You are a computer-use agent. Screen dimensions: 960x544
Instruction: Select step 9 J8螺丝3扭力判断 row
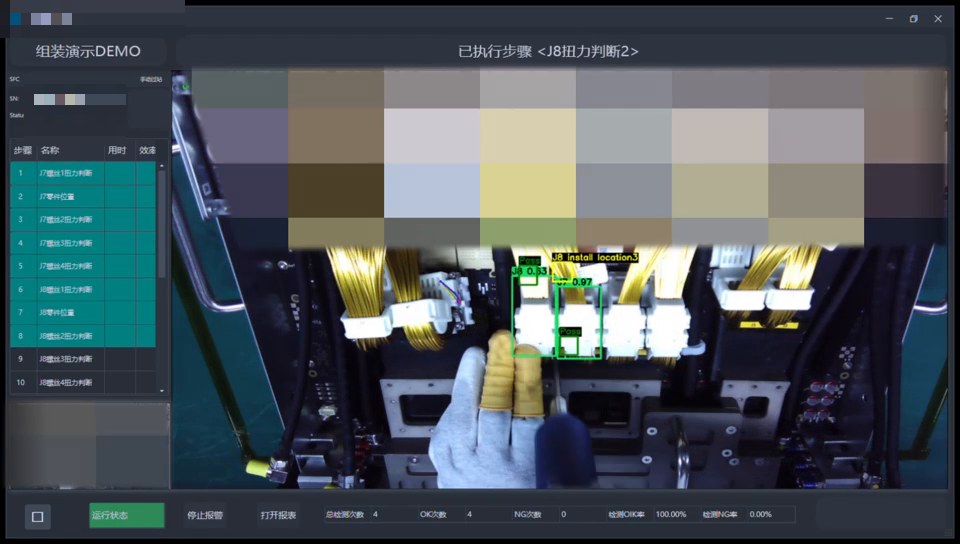point(83,359)
